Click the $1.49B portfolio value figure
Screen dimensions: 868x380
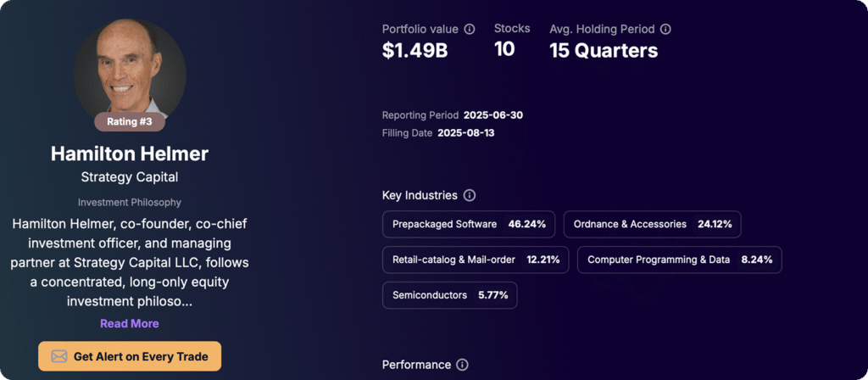415,51
